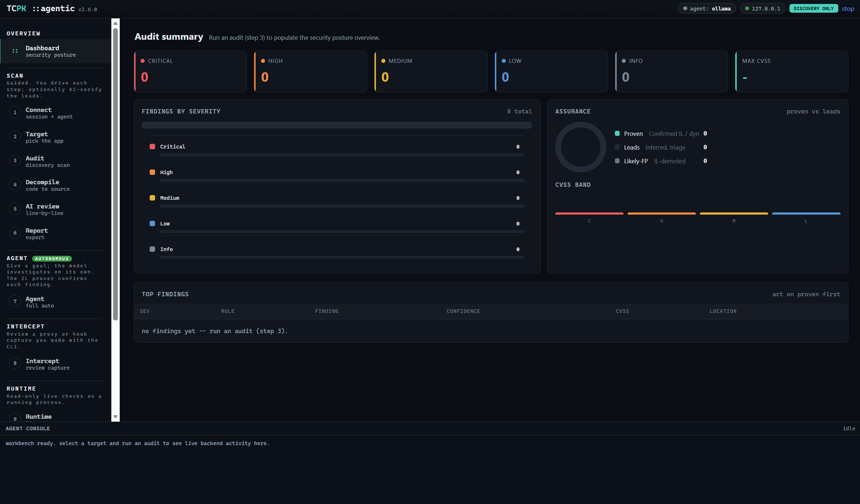Select the MEDIUM summary card

pyautogui.click(x=431, y=72)
